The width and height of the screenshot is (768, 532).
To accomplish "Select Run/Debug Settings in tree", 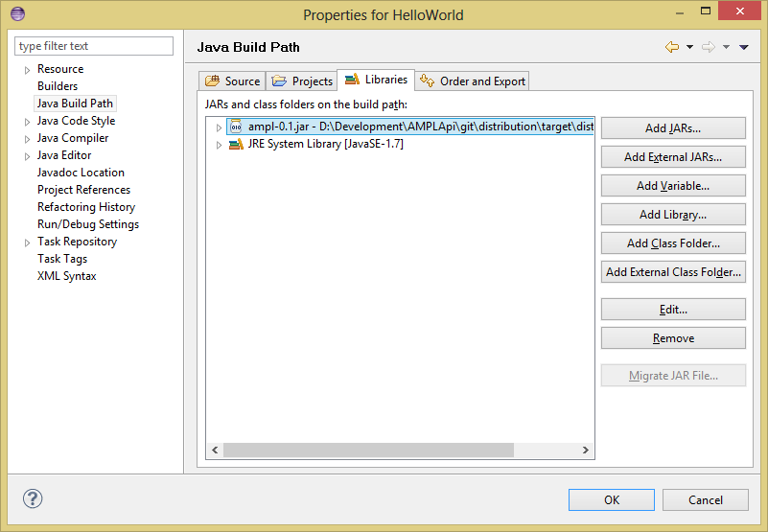I will point(88,224).
